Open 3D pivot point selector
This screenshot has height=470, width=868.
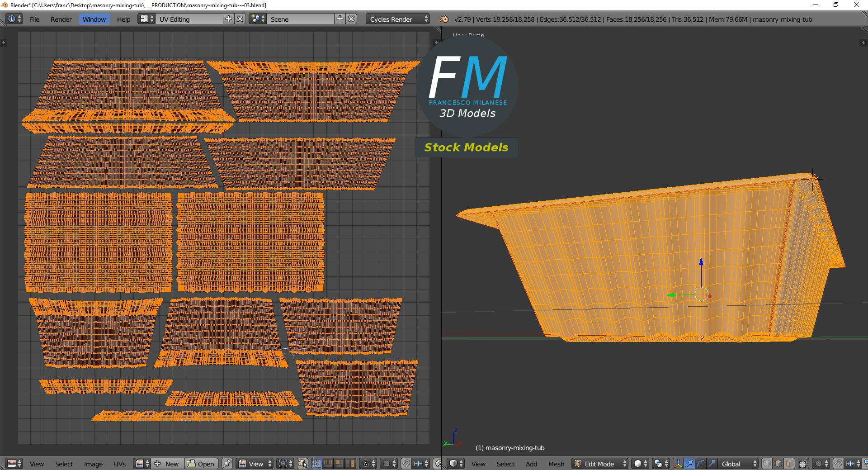click(661, 464)
